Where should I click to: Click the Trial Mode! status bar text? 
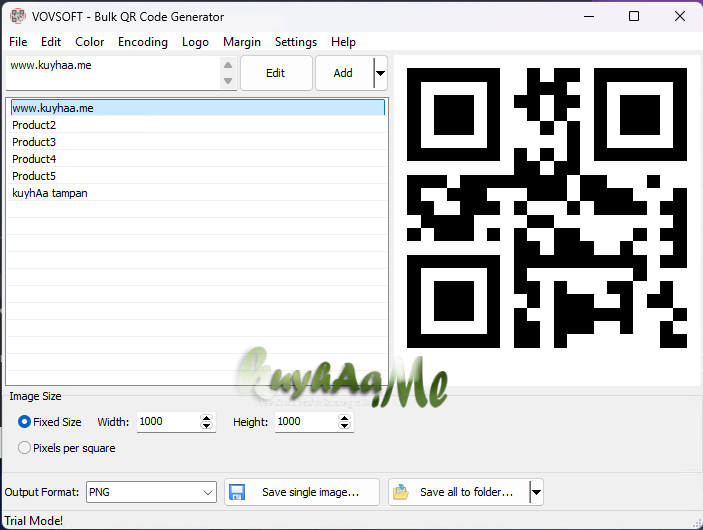[34, 521]
